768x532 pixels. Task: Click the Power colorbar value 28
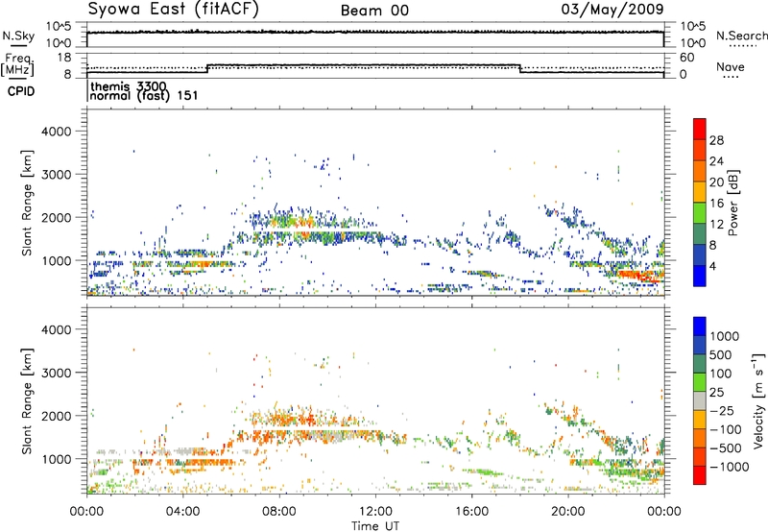click(716, 140)
